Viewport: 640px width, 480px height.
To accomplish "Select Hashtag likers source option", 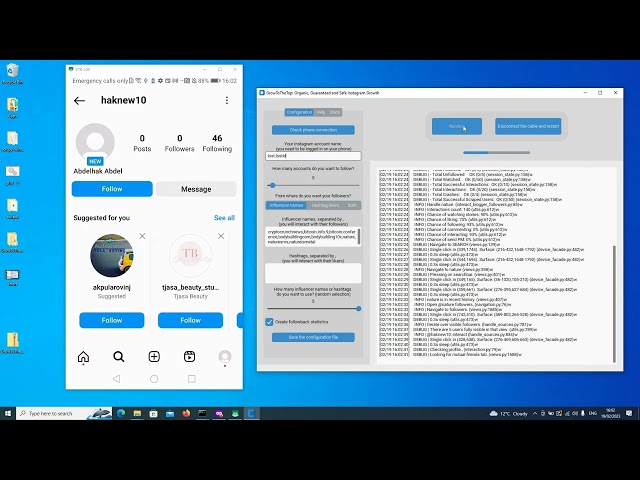I will pos(325,205).
